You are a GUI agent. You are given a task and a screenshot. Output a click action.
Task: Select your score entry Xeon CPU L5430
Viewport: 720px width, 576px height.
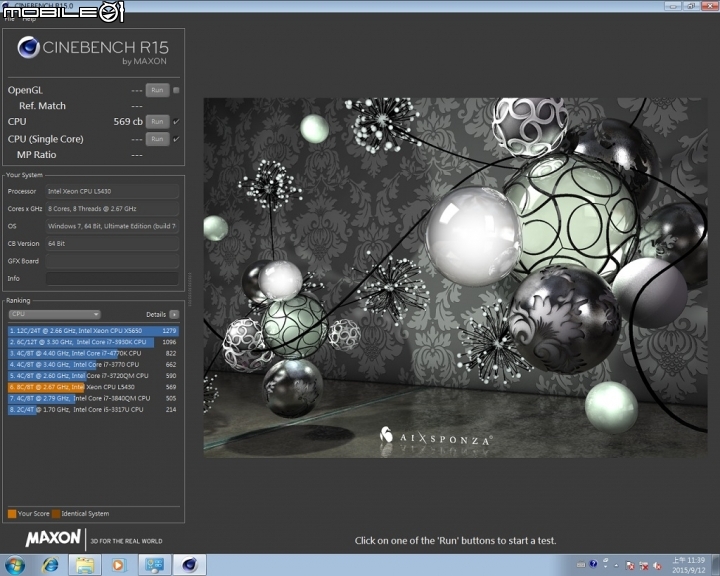tap(93, 387)
